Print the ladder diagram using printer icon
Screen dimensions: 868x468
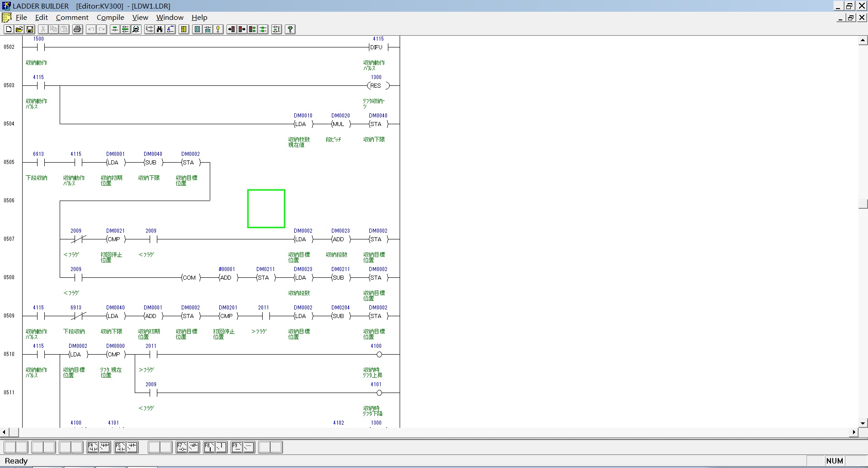coord(77,29)
